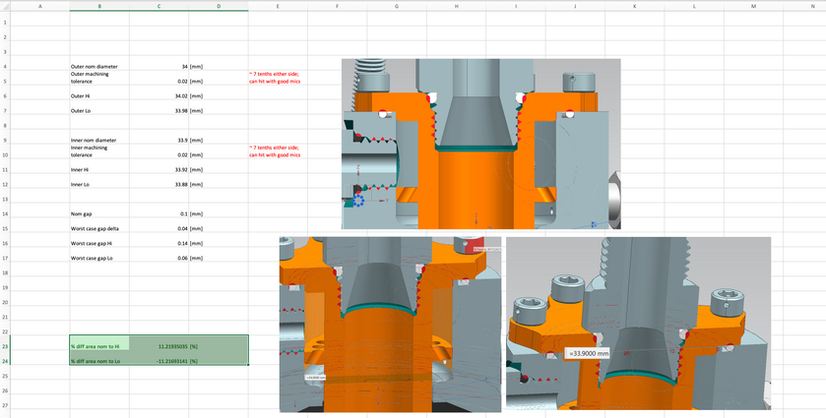
Task: Click the [mm] unit next to Nom gap
Action: (x=196, y=214)
